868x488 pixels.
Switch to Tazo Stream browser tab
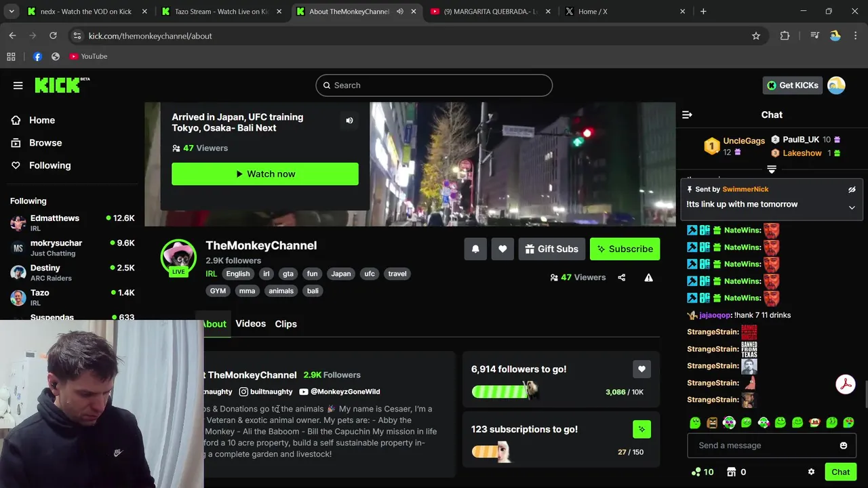[x=222, y=12]
